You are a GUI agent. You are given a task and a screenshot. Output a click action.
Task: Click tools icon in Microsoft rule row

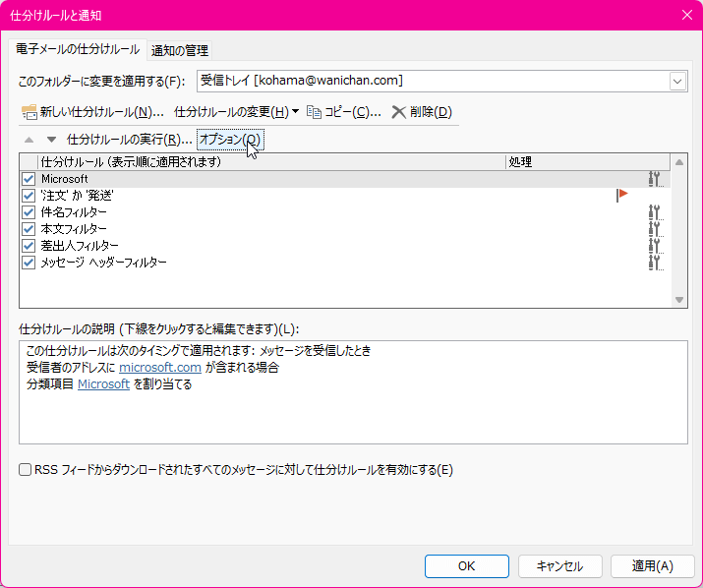(656, 179)
